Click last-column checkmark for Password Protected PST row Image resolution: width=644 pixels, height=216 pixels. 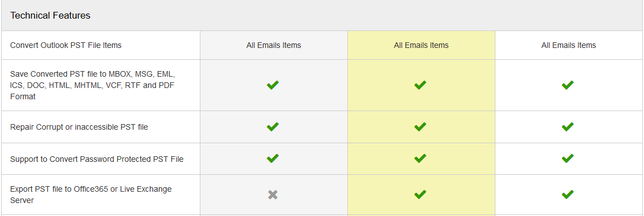pos(567,158)
